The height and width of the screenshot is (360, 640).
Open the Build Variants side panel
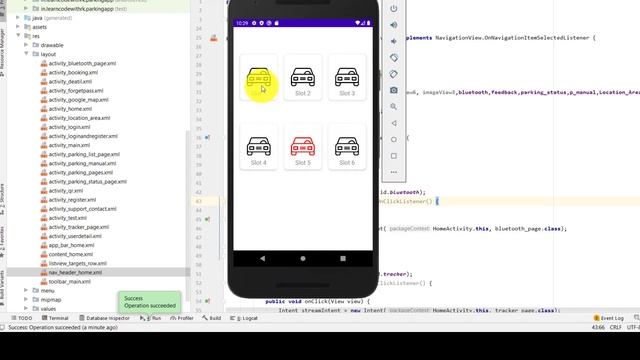(2, 287)
